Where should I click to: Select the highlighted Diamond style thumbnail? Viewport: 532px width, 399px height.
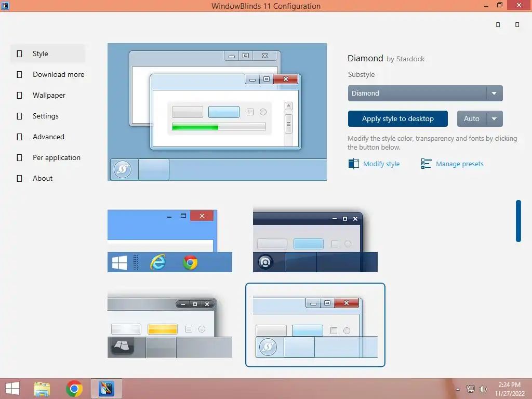pos(315,325)
